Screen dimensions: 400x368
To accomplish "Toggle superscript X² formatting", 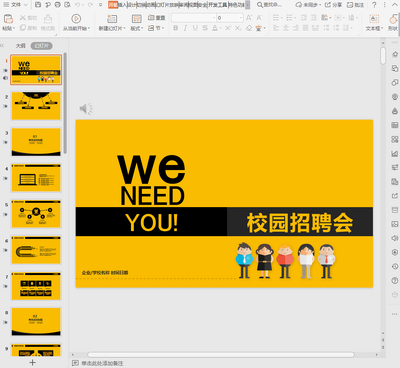I will point(228,28).
